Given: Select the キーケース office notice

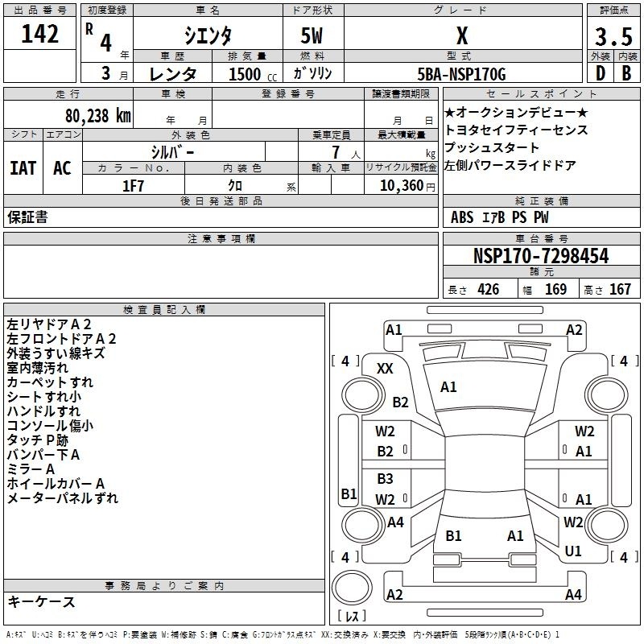Looking at the screenshot, I should pos(41,601).
